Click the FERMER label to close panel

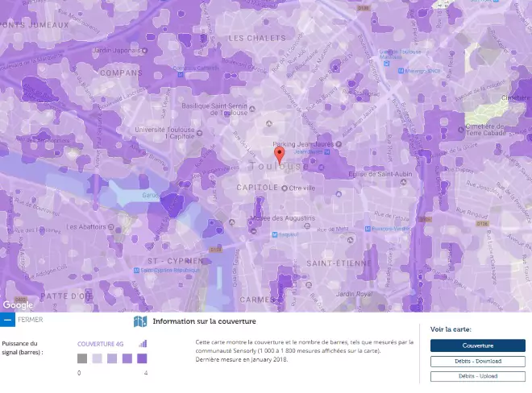[31, 320]
